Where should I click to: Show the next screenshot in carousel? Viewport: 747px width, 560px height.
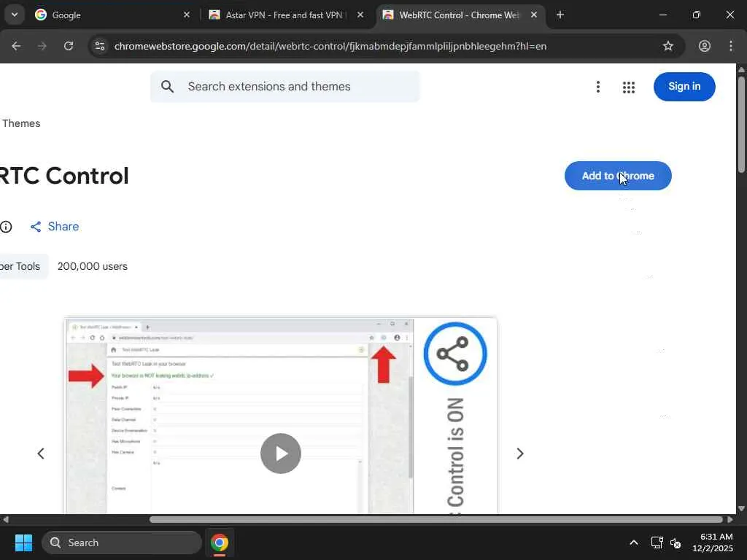tap(519, 454)
